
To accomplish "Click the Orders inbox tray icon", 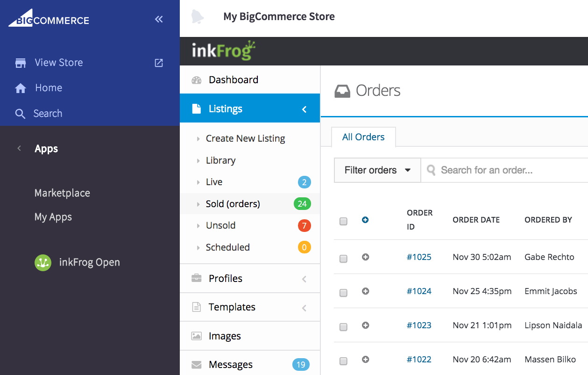I will point(342,91).
